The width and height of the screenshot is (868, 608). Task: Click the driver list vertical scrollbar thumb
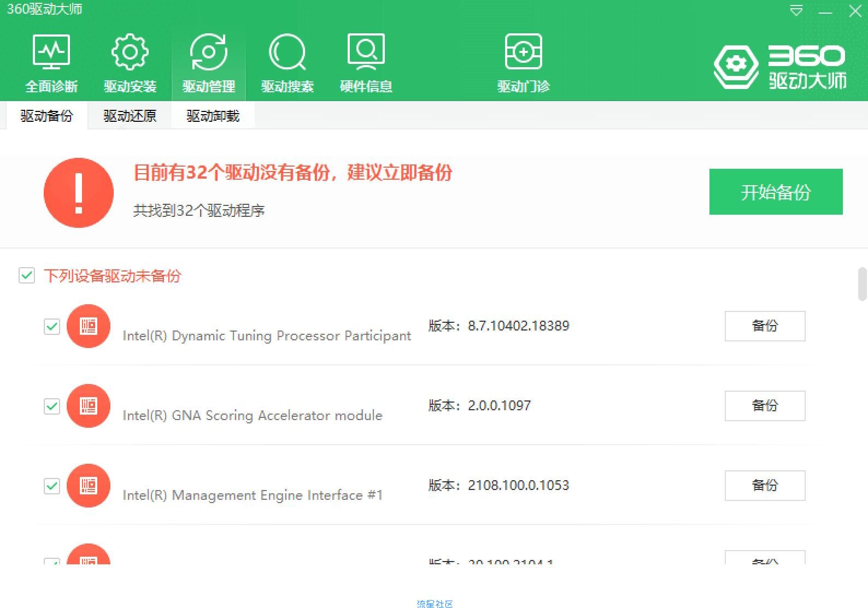[863, 284]
